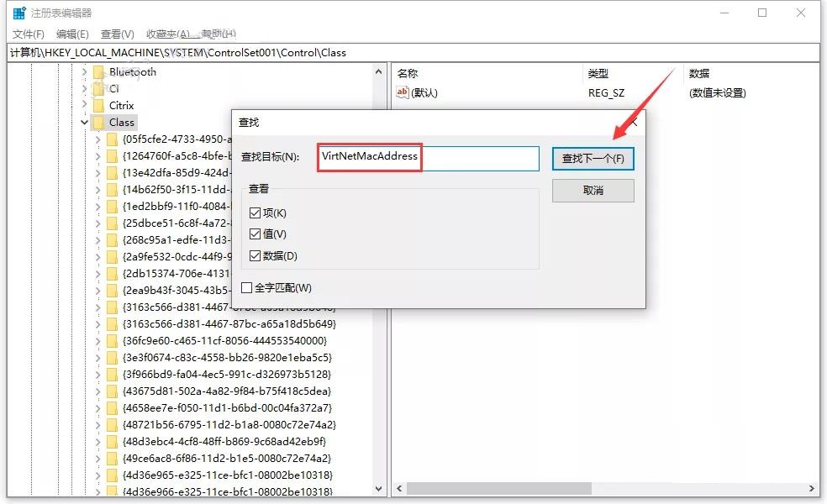This screenshot has width=827, height=504.
Task: Click folder icon of {36fc9e60-c465-11cf-8056-444553540000}
Action: pos(112,340)
